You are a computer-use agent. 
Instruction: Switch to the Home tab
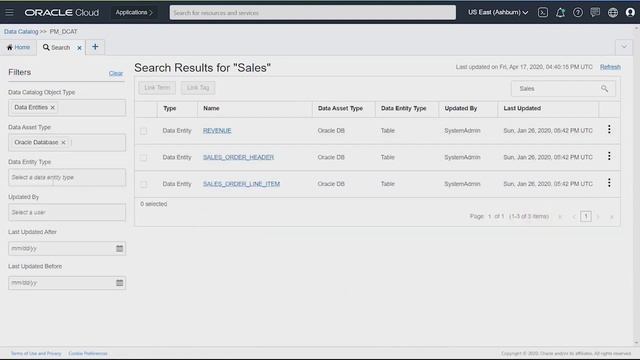pos(18,47)
